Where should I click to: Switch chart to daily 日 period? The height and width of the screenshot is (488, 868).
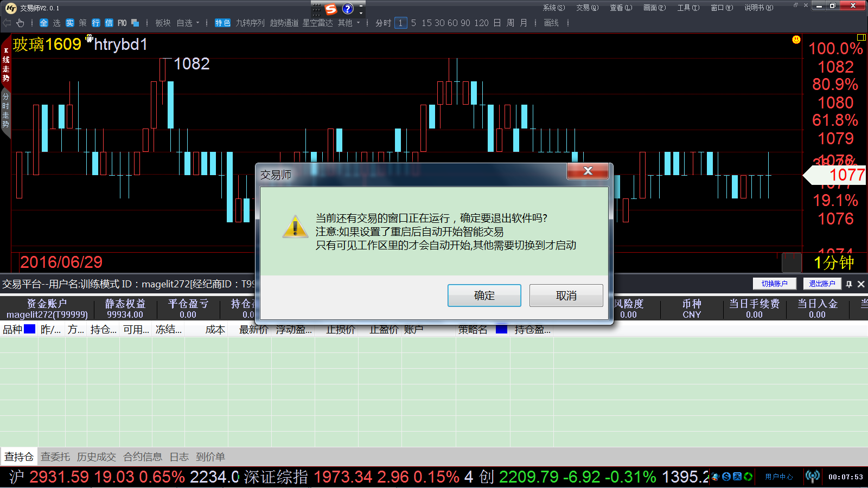tap(497, 23)
